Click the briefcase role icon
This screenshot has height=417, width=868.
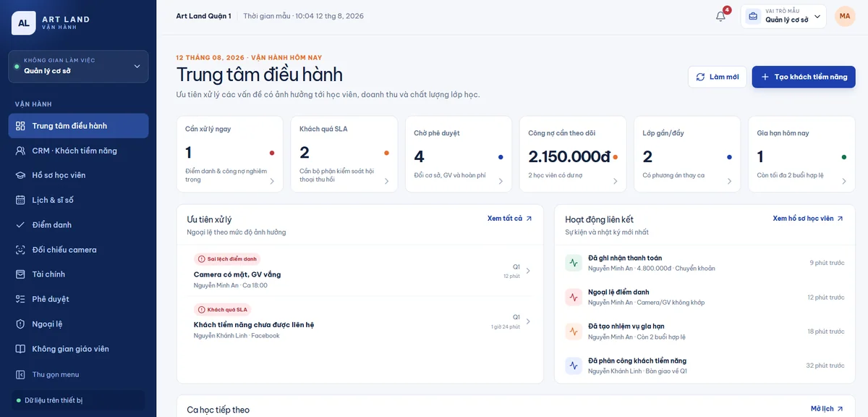click(753, 16)
